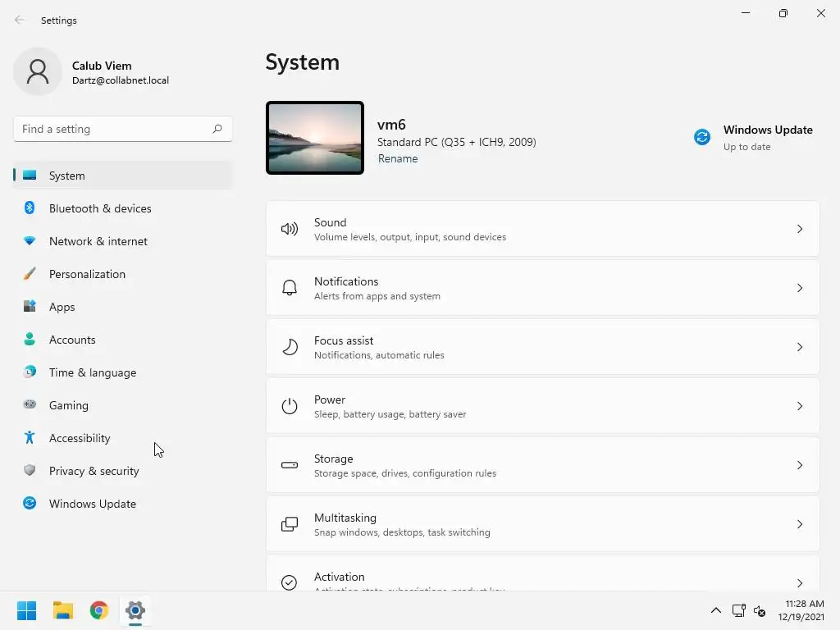The width and height of the screenshot is (840, 630).
Task: Click the Notifications bell icon
Action: (290, 288)
